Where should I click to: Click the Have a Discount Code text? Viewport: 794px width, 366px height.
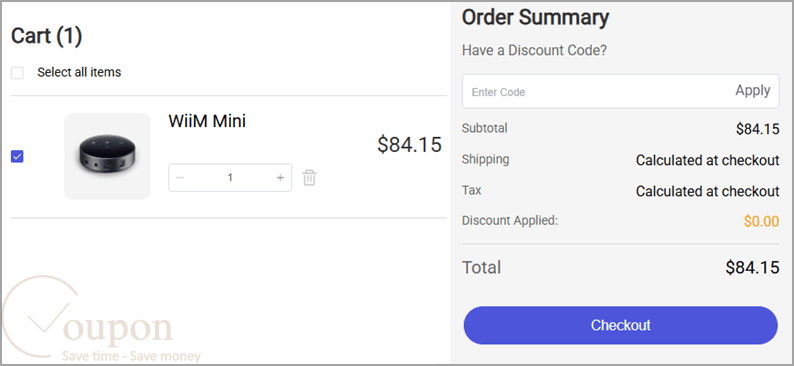[534, 51]
